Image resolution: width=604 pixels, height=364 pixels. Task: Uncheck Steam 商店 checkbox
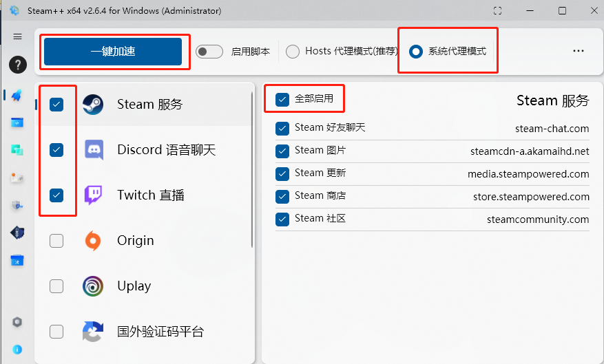click(282, 197)
